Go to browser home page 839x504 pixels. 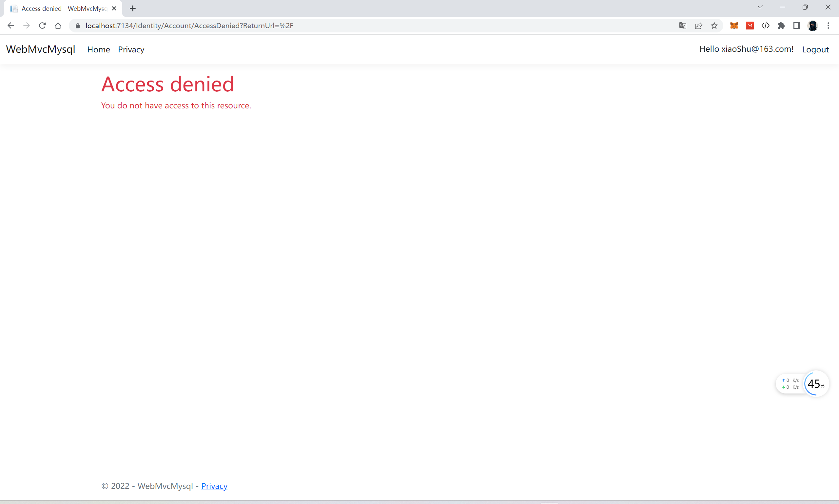click(x=58, y=26)
